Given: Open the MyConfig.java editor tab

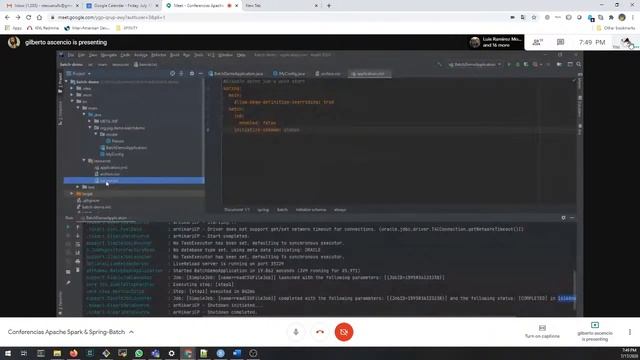Looking at the screenshot, I should coord(289,74).
